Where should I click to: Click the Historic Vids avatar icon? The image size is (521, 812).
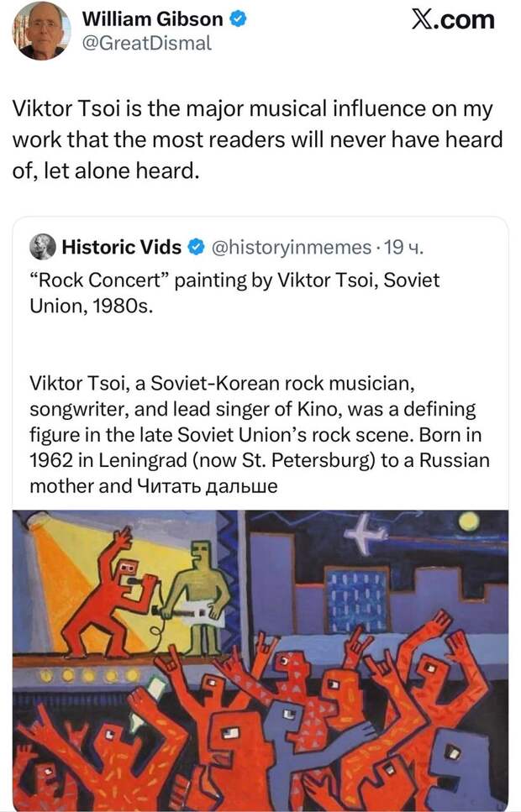(43, 247)
